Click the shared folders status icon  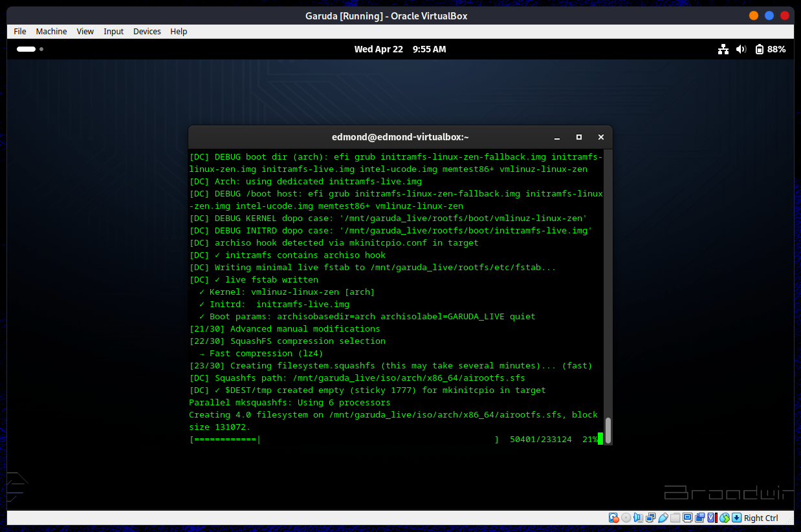pos(675,518)
